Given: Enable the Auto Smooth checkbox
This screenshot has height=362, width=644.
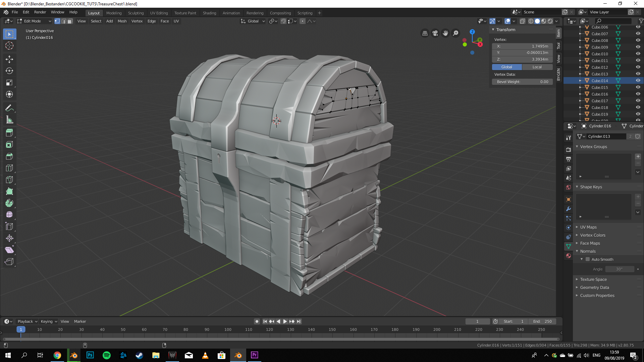Looking at the screenshot, I should click(588, 259).
